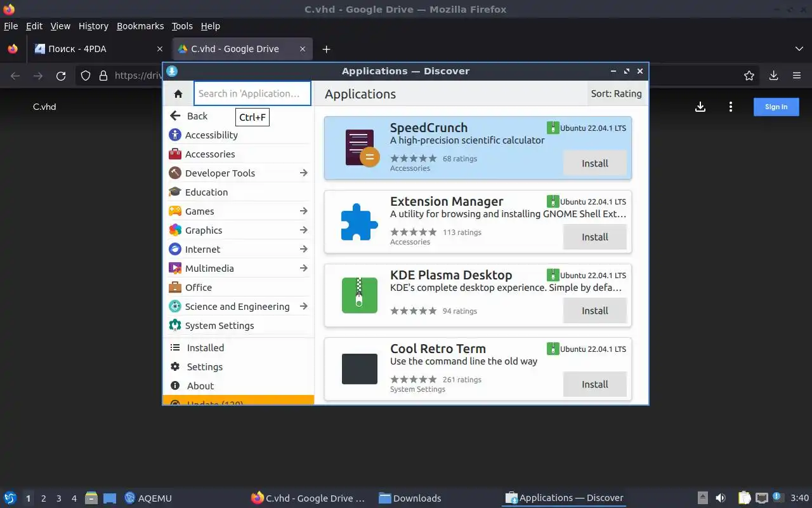
Task: Open the list all tabs dropdown
Action: coord(799,49)
